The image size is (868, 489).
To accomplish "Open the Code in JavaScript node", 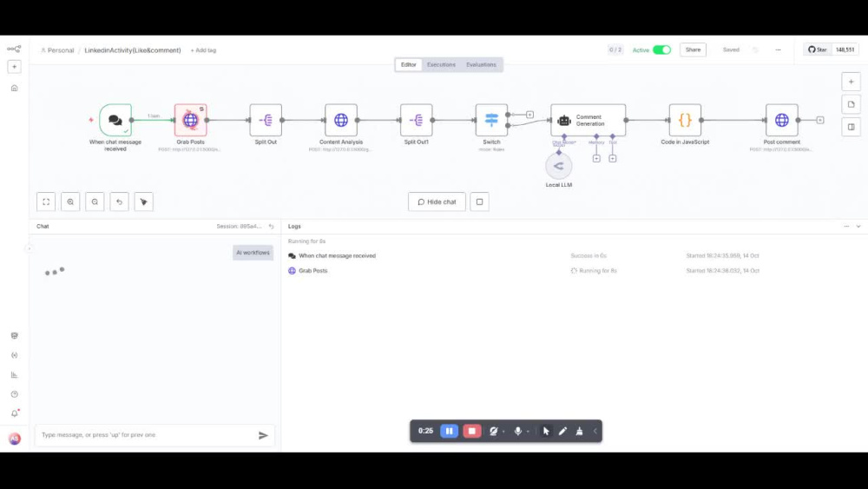I will pos(685,120).
